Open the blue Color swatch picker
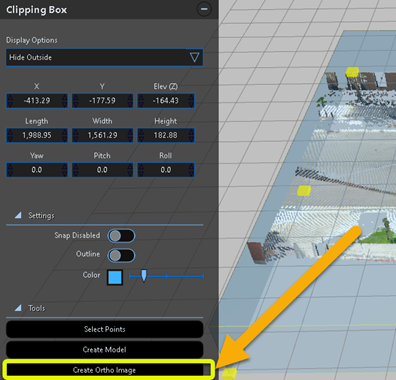 coord(115,277)
